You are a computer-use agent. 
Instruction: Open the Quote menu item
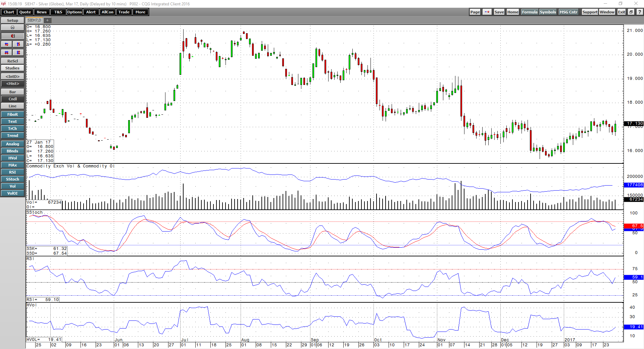(x=25, y=12)
